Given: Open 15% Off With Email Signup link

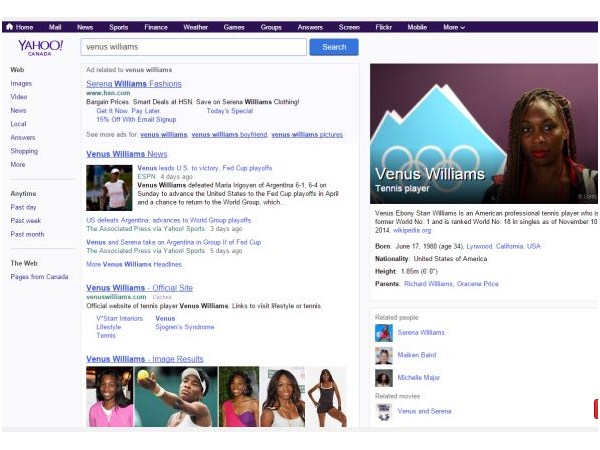Looking at the screenshot, I should coord(136,120).
